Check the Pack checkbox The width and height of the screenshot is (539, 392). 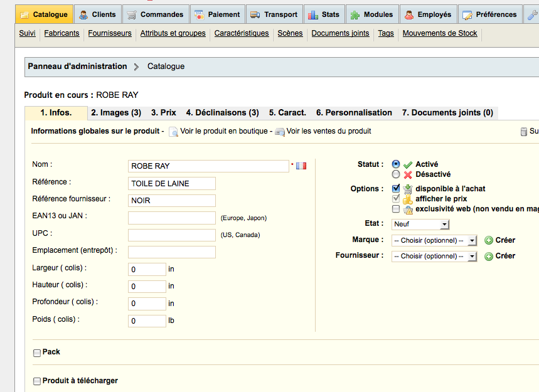[x=37, y=353]
